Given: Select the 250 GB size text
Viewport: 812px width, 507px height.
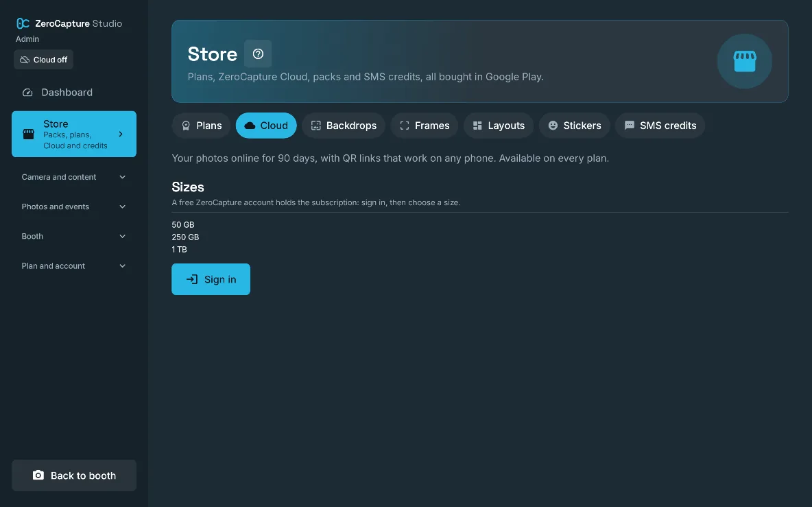Looking at the screenshot, I should click(x=185, y=237).
